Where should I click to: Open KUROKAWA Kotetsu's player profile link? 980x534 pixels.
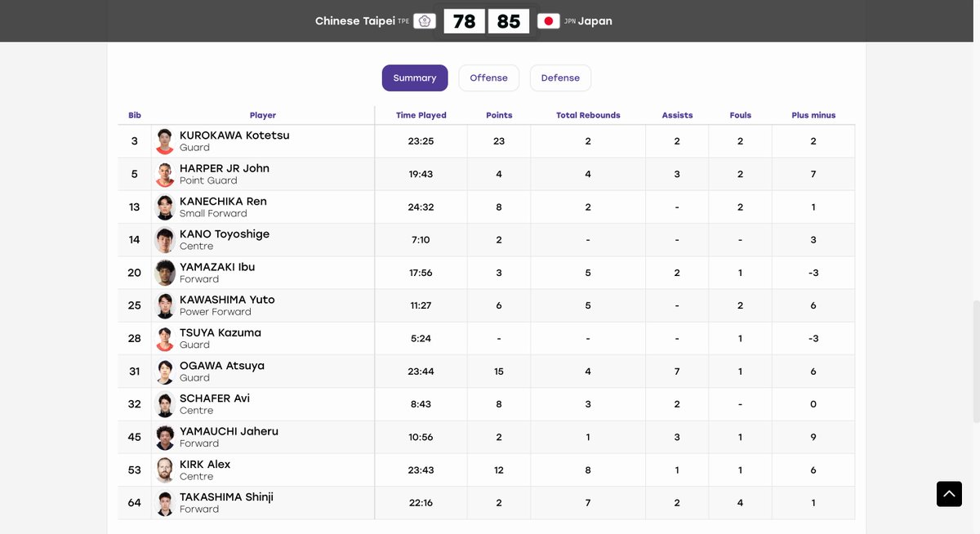point(234,136)
